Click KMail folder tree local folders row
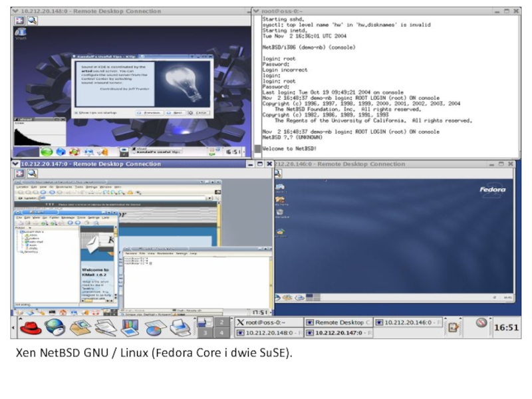Screen dimensions: 532x399 31,231
